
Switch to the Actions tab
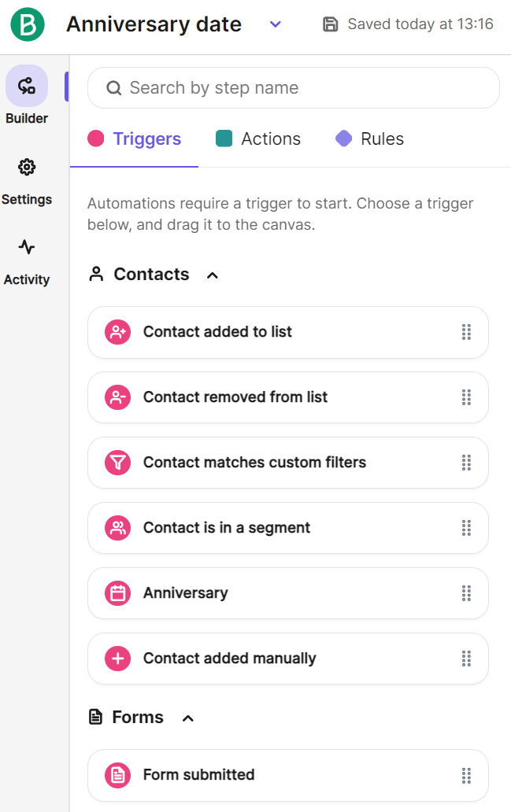click(x=271, y=138)
